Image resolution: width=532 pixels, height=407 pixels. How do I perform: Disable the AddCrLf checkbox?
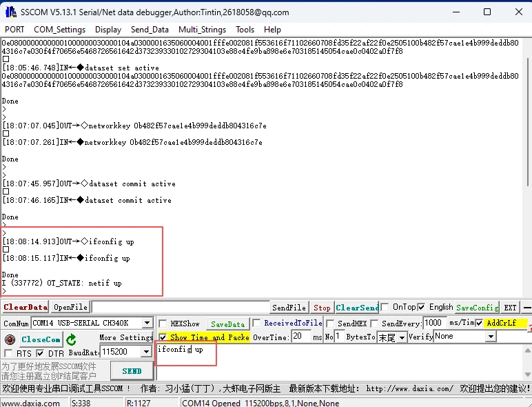480,323
